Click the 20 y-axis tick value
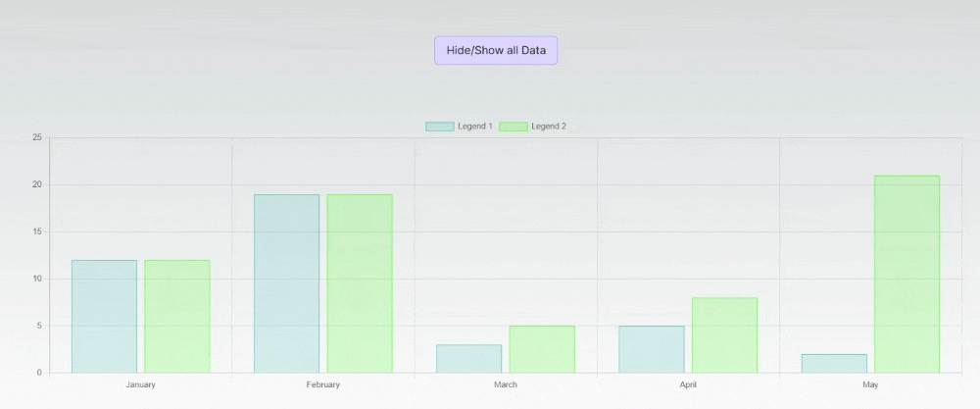The width and height of the screenshot is (980, 409). pyautogui.click(x=37, y=184)
